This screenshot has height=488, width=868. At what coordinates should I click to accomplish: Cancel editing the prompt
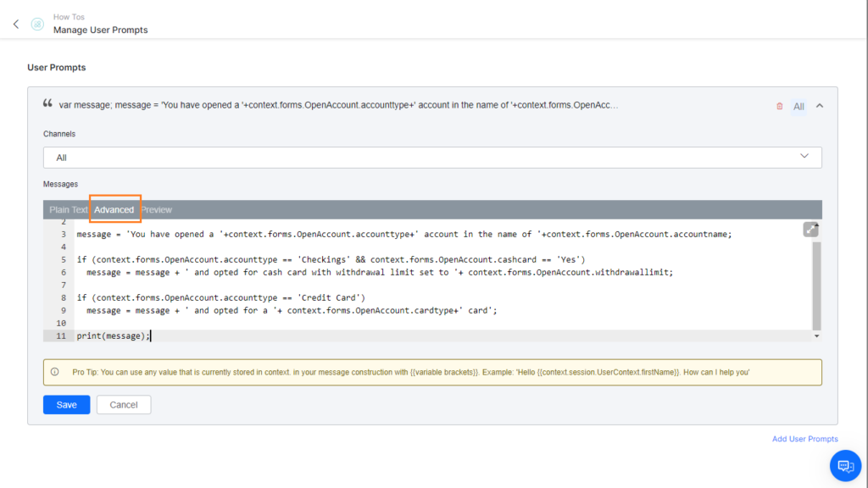tap(123, 404)
